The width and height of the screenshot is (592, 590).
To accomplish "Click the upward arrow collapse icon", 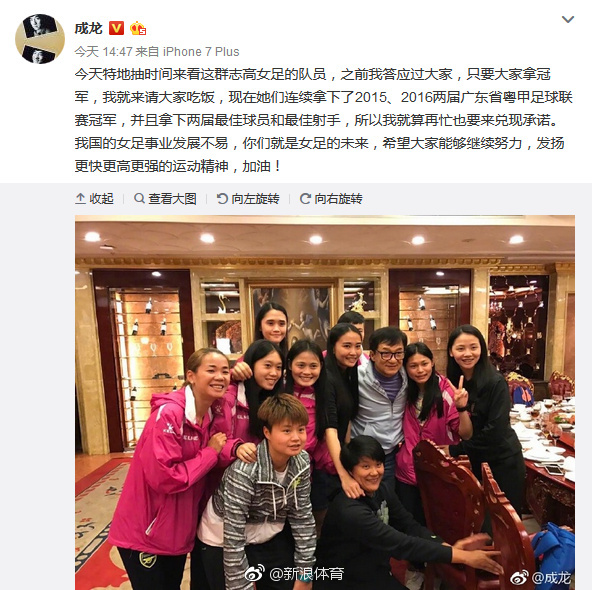I will click(x=80, y=199).
